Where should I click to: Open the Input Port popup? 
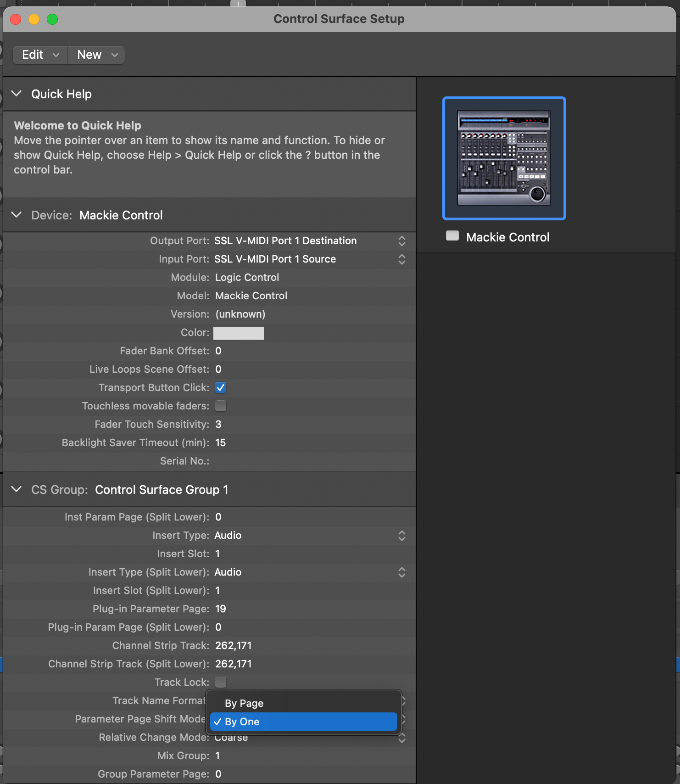pyautogui.click(x=310, y=259)
